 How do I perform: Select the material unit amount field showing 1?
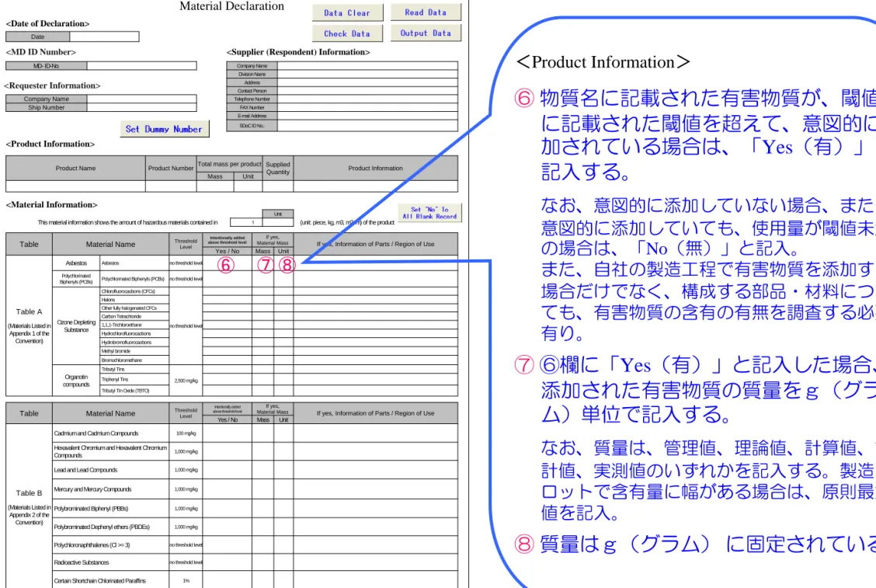coord(246,222)
